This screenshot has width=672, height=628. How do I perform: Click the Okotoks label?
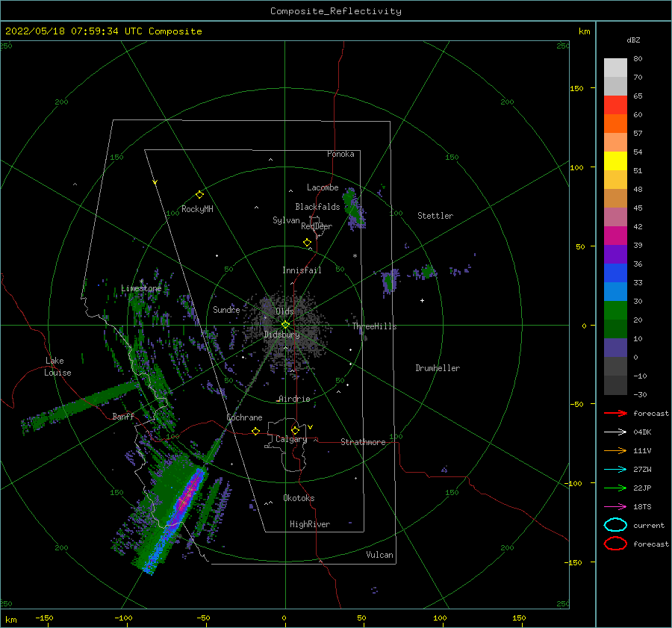[299, 498]
